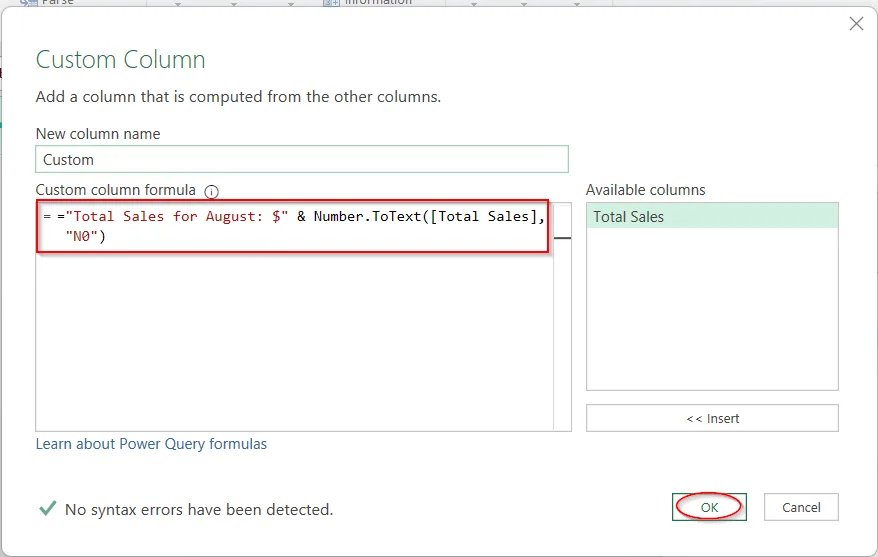Select Total Sales in Available columns
The height and width of the screenshot is (557, 878).
tap(712, 217)
